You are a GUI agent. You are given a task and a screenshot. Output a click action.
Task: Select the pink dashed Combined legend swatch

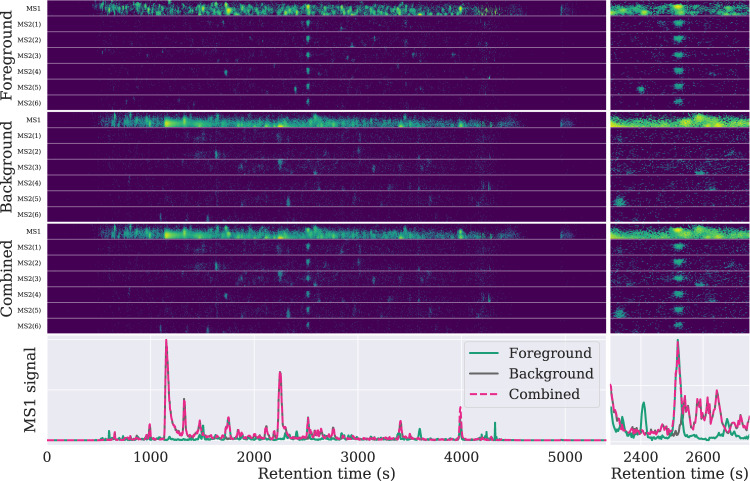coord(485,394)
